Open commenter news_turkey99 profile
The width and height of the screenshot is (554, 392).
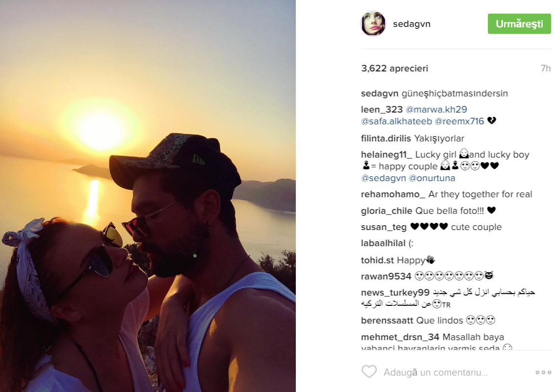(395, 293)
